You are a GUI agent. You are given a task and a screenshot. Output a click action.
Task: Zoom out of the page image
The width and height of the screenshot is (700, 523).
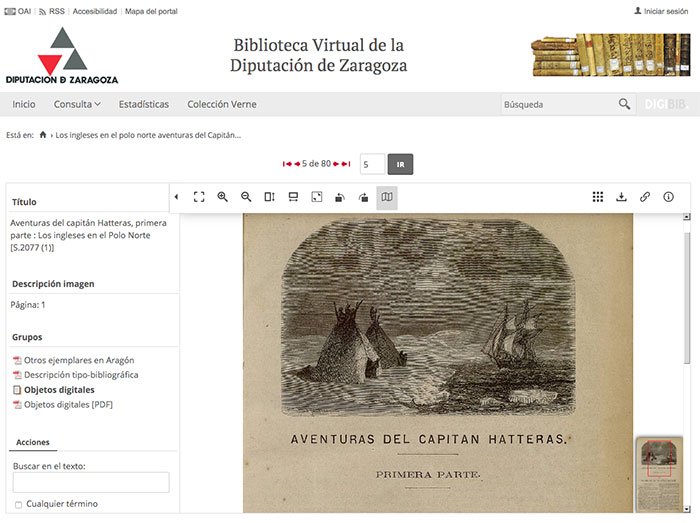pos(246,197)
